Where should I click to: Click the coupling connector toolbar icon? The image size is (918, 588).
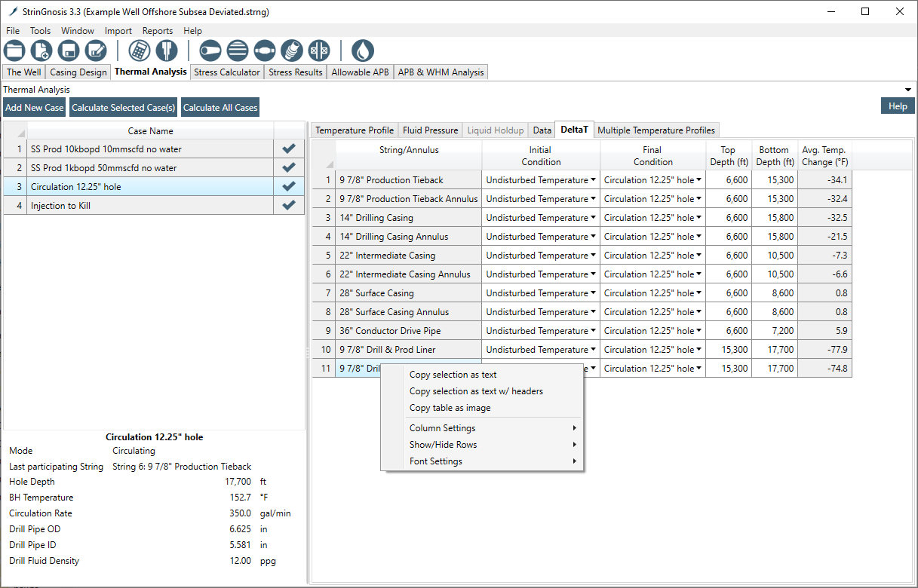click(x=265, y=51)
